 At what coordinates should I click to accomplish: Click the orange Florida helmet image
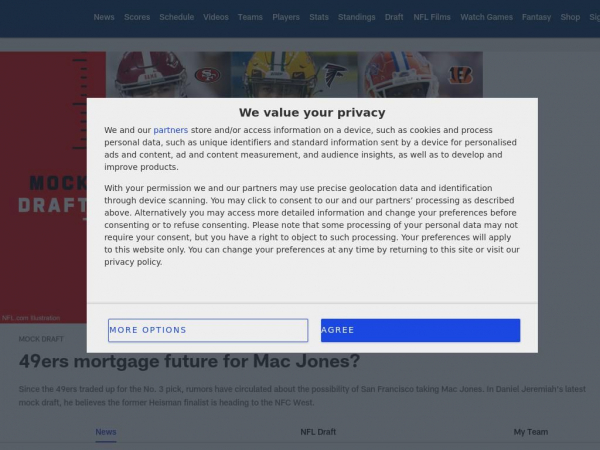click(x=401, y=75)
